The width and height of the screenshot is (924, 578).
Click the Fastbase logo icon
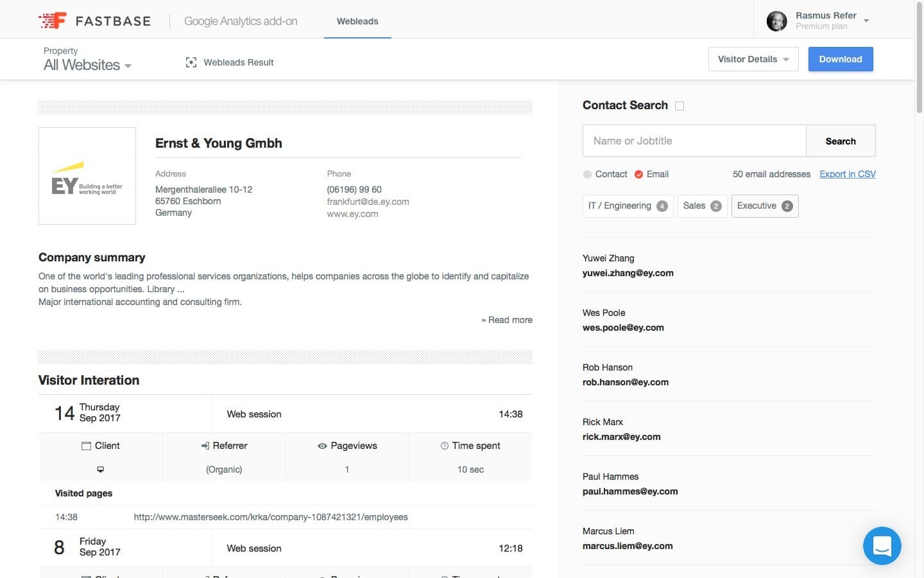coord(53,21)
